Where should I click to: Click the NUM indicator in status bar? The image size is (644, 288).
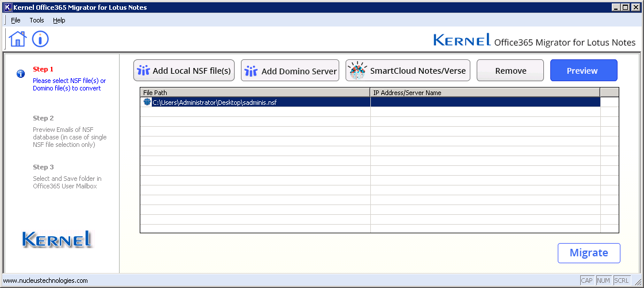(603, 281)
